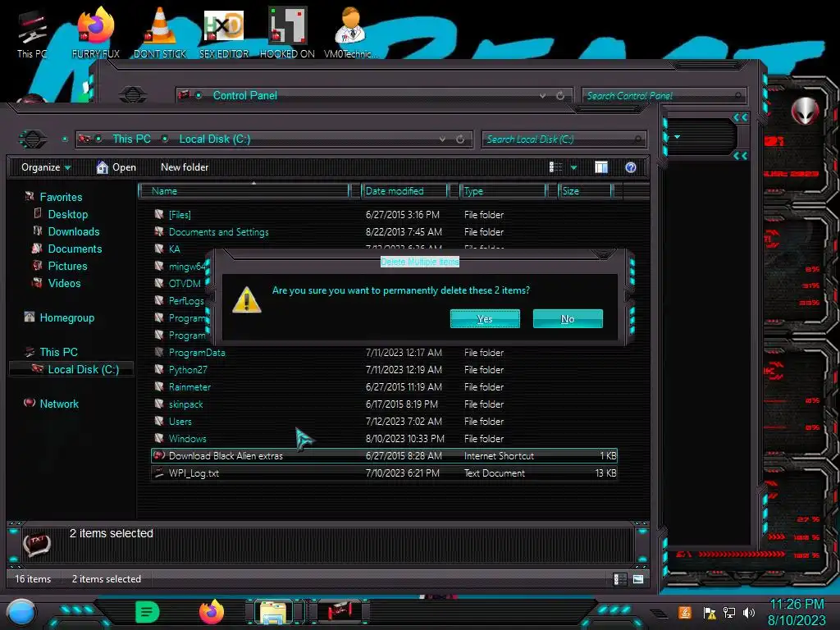The image size is (840, 630).
Task: Sort files by the Type column
Action: tap(503, 190)
